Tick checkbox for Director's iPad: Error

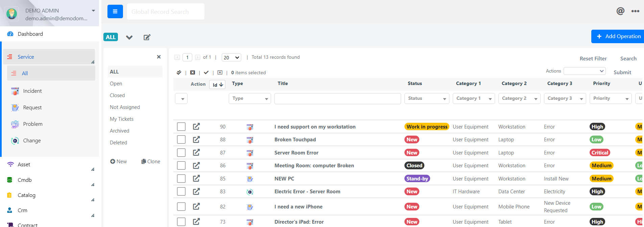(x=181, y=222)
